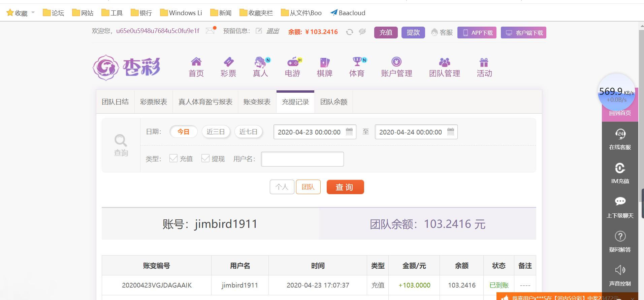The height and width of the screenshot is (300, 644).
Task: Open the 收藏夹栏 bookmarks folder
Action: click(256, 13)
